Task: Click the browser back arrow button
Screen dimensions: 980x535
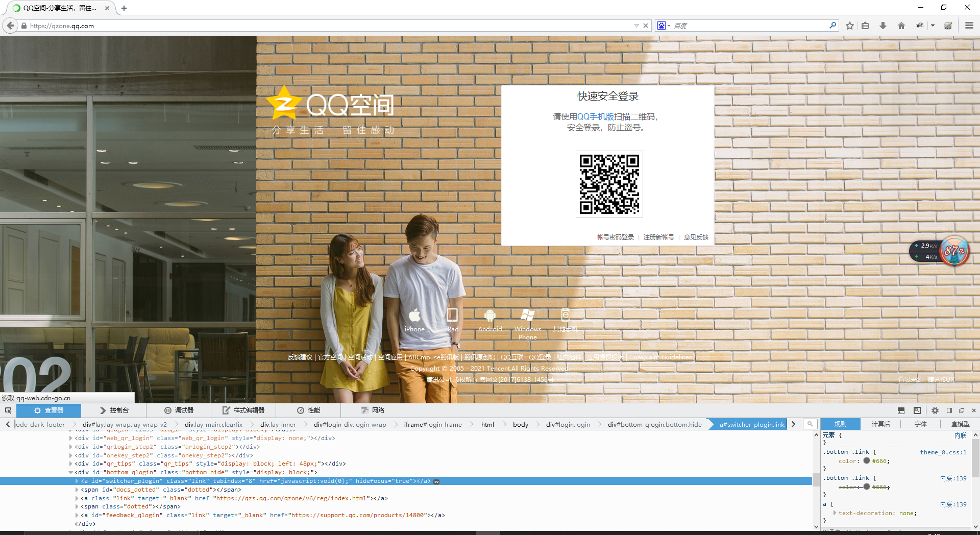Action: click(10, 26)
